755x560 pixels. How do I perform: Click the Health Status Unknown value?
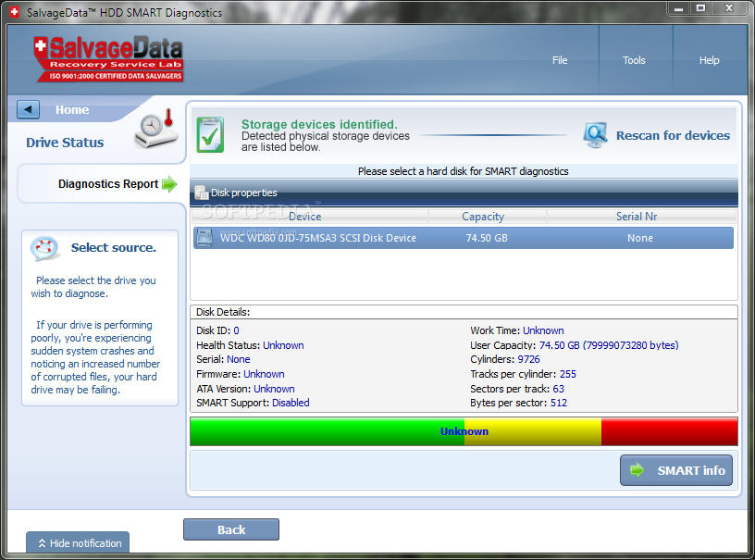point(283,345)
